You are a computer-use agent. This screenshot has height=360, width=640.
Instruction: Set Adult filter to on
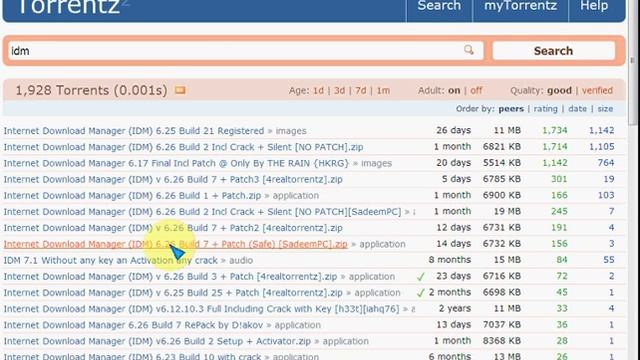454,91
